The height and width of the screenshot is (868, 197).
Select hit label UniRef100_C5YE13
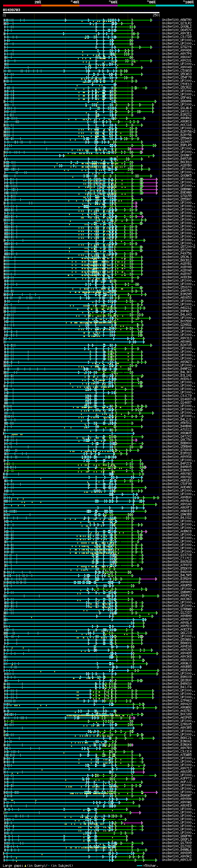(177, 84)
